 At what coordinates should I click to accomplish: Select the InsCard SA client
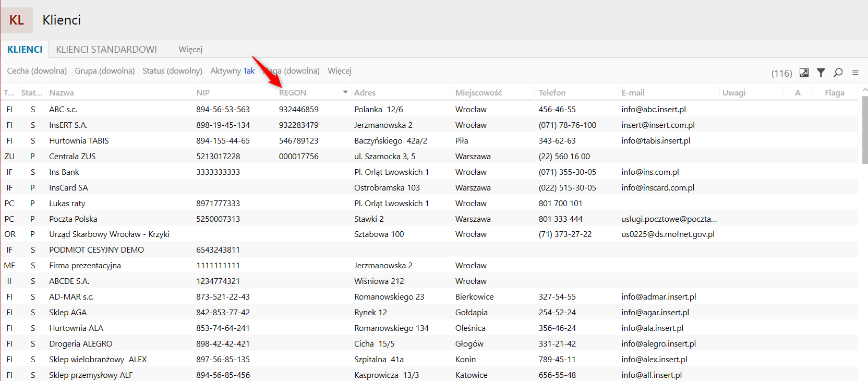[429, 188]
